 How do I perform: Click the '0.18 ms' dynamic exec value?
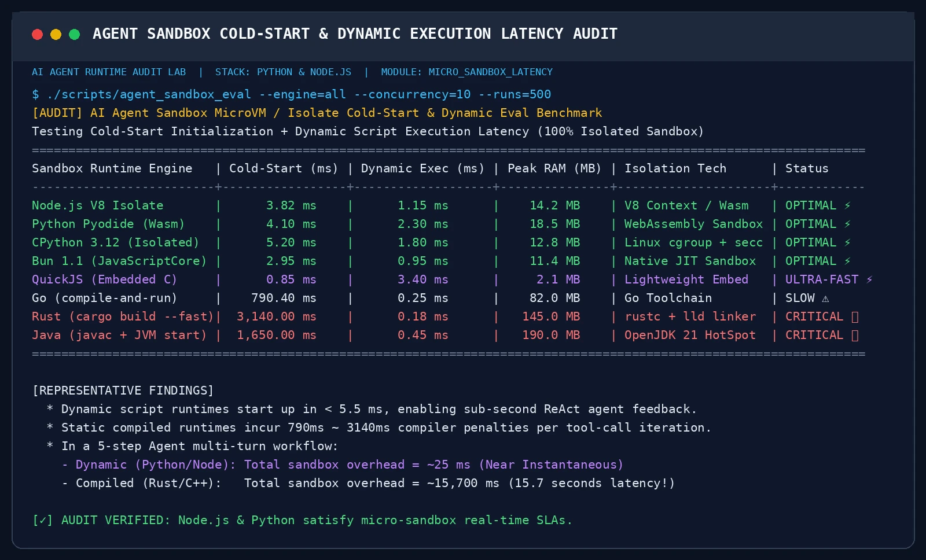(423, 316)
